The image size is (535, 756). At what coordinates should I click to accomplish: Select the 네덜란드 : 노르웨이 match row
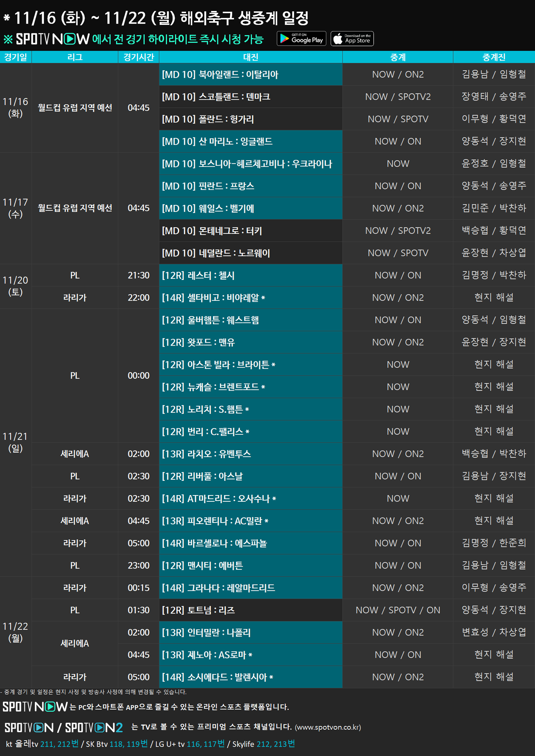pos(251,253)
